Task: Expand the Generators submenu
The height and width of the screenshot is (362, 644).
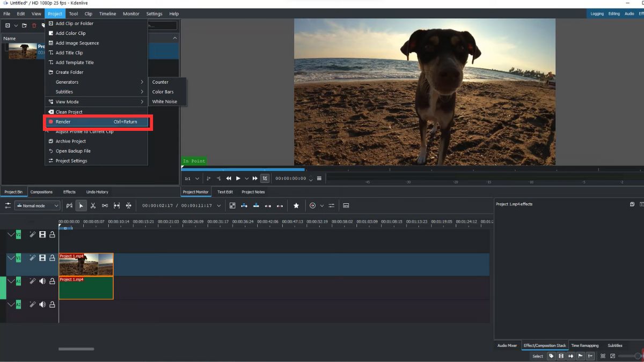Action: tap(97, 82)
